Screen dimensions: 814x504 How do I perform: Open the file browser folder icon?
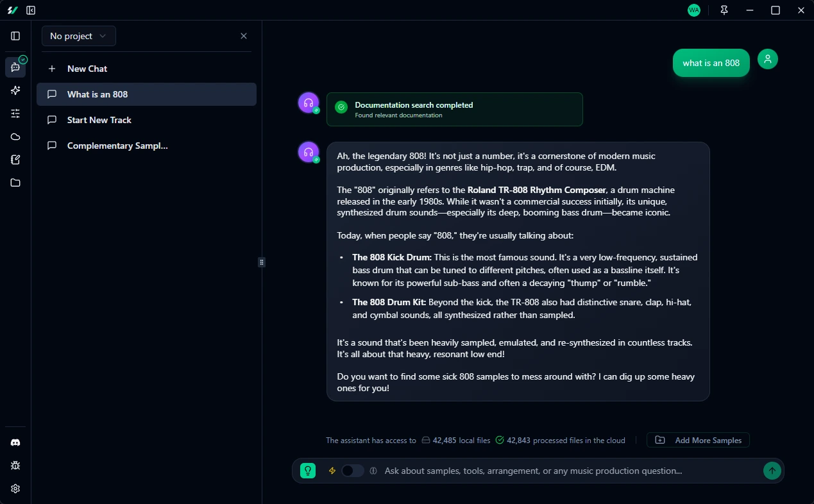coord(15,183)
